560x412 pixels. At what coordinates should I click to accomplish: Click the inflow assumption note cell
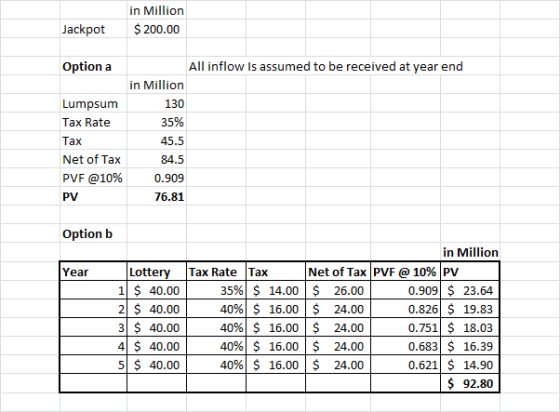(x=326, y=66)
